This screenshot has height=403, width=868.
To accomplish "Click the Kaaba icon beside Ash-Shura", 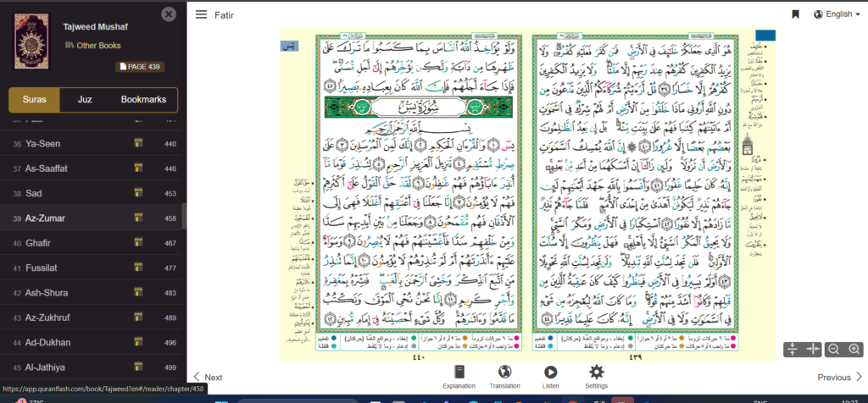I will (138, 293).
